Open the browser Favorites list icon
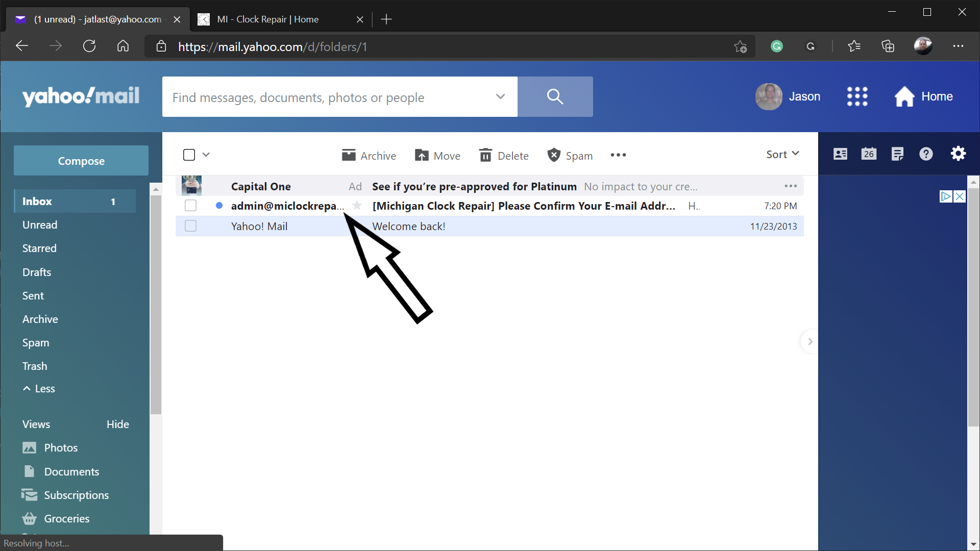The width and height of the screenshot is (980, 551). 854,46
